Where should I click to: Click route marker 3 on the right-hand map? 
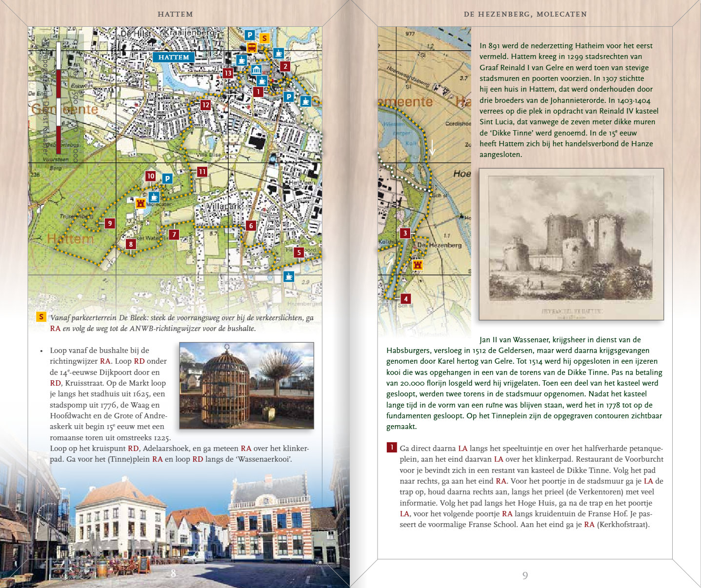(x=405, y=233)
